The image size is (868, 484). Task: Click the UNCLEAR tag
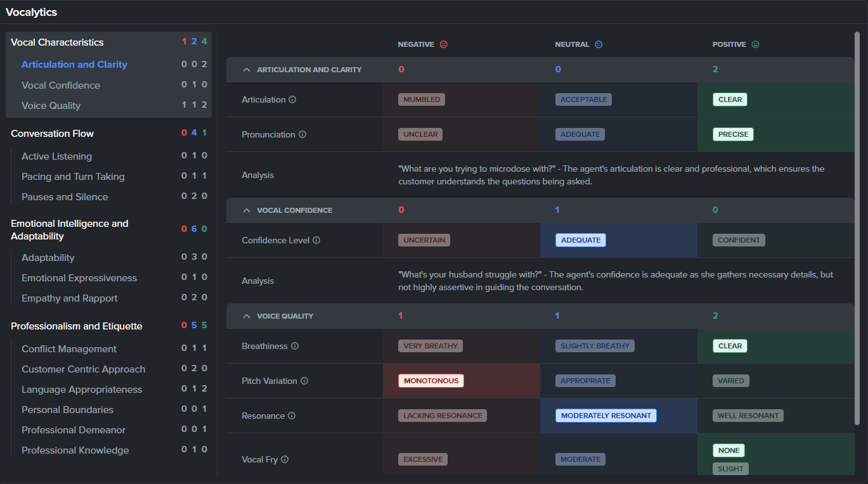coord(420,134)
